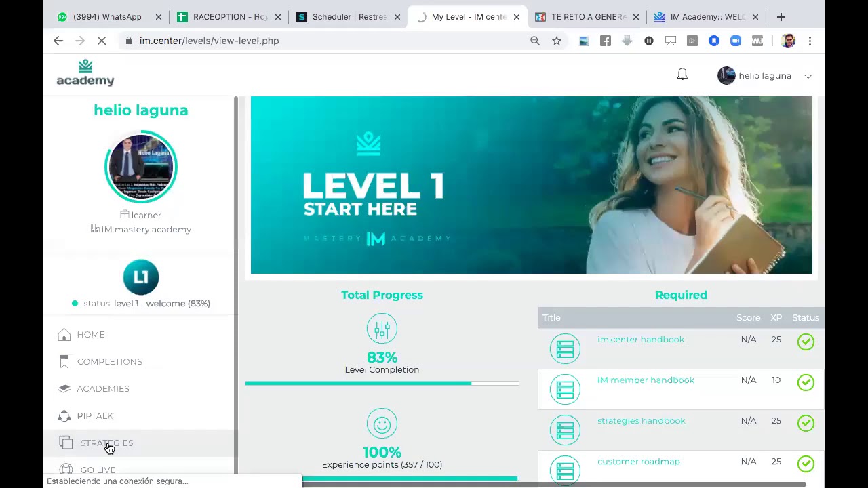
Task: Click the strategies handbook completed checkmark
Action: click(x=806, y=423)
